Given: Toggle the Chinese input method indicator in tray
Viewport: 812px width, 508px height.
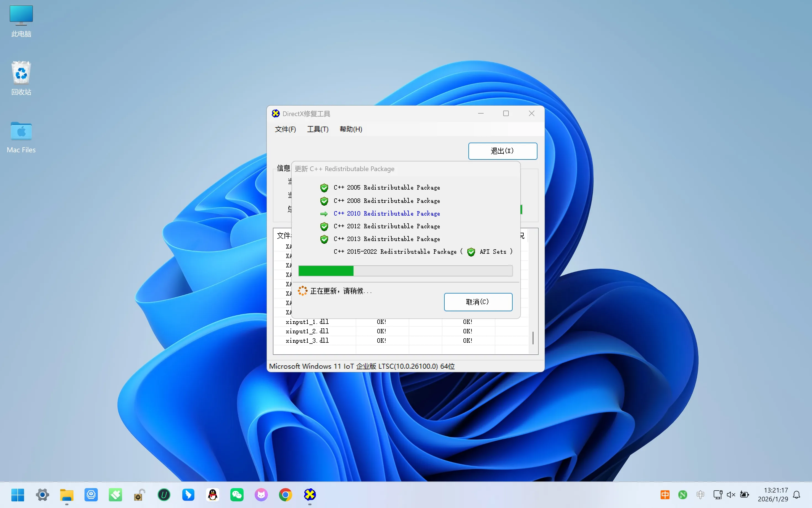Looking at the screenshot, I should click(x=665, y=494).
